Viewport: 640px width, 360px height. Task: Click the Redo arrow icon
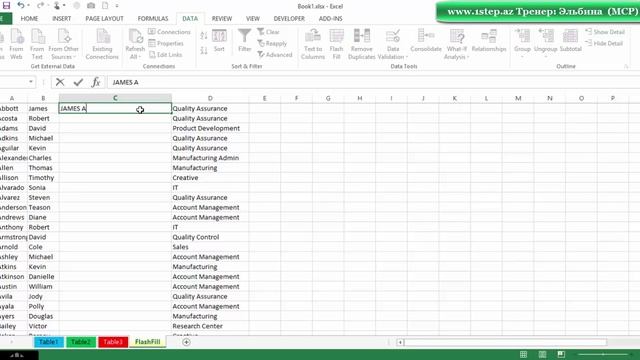pos(40,6)
